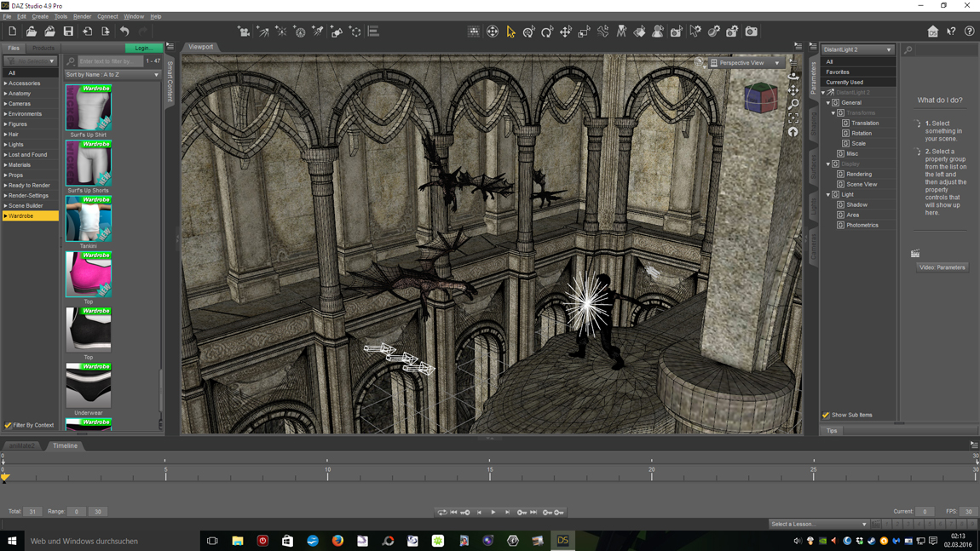Select the Wardrobe category
The image size is (980, 551).
click(30, 215)
